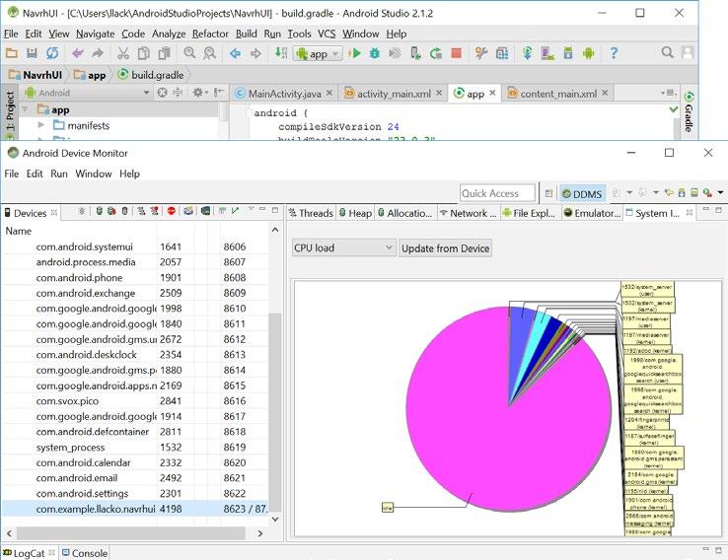Switch to the Network tab
The image size is (728, 560).
click(x=468, y=213)
